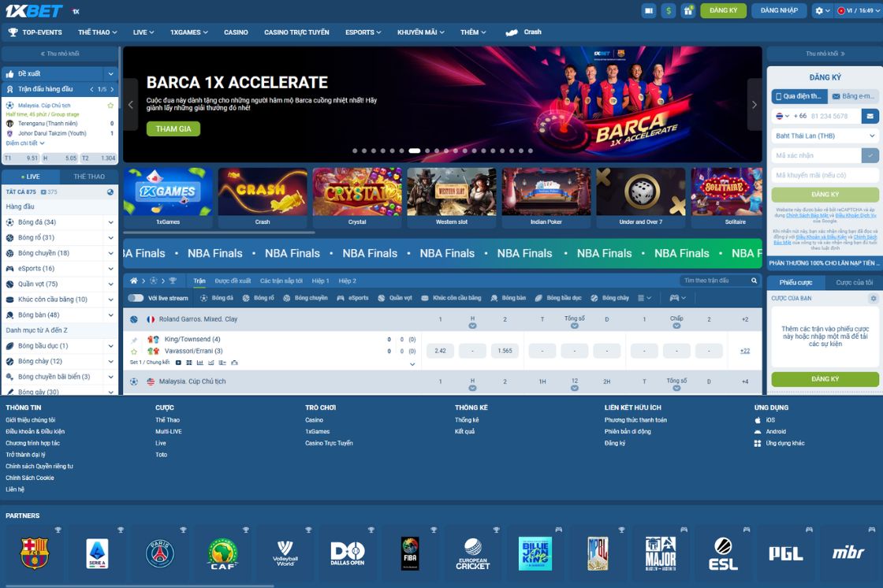
Task: Pin the King/Townsend match
Action: pos(134,340)
